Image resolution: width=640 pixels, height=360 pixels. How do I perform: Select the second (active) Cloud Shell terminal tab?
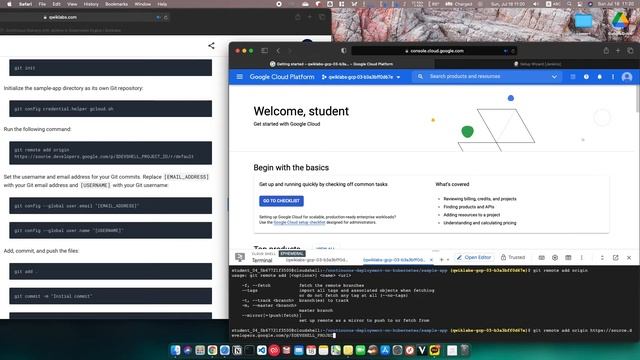coord(393,260)
